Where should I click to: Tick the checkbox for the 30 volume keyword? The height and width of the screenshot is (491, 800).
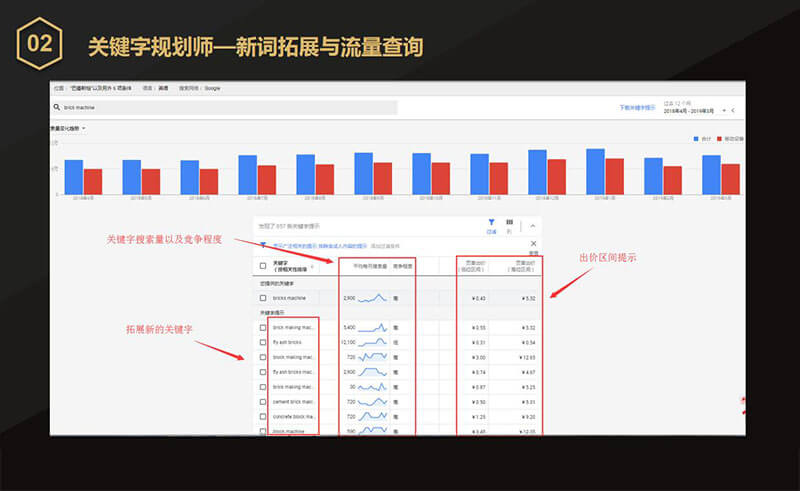(x=263, y=387)
